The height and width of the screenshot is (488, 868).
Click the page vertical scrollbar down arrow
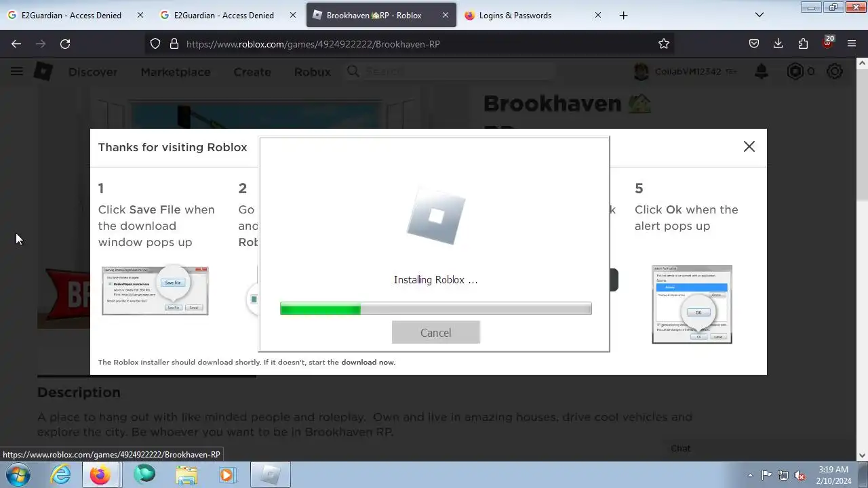[863, 455]
